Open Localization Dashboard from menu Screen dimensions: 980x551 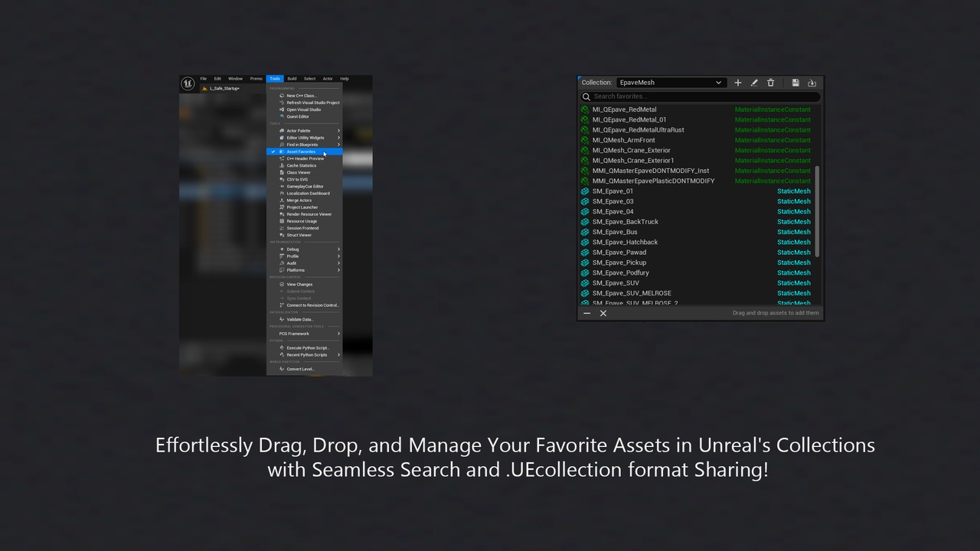304,193
